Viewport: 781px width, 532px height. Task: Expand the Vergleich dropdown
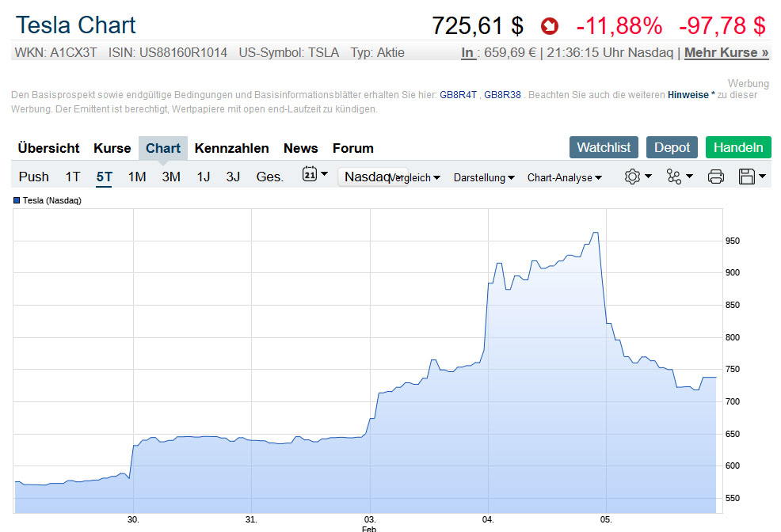click(414, 177)
